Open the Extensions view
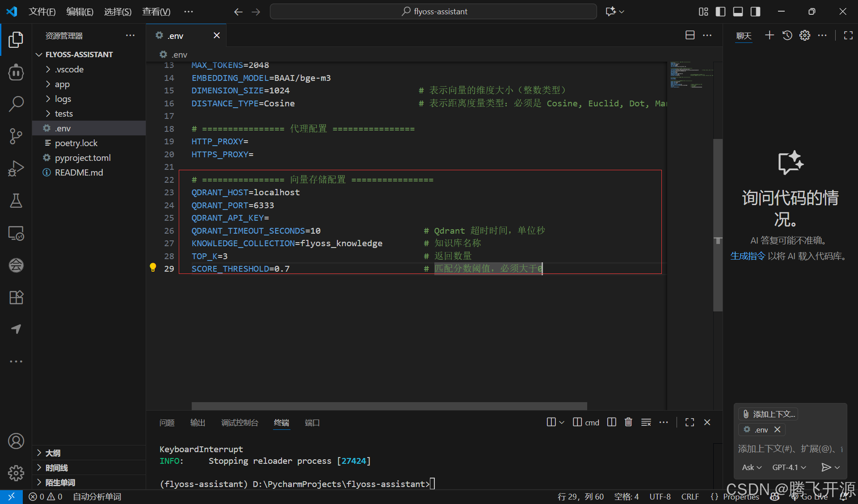 tap(16, 297)
